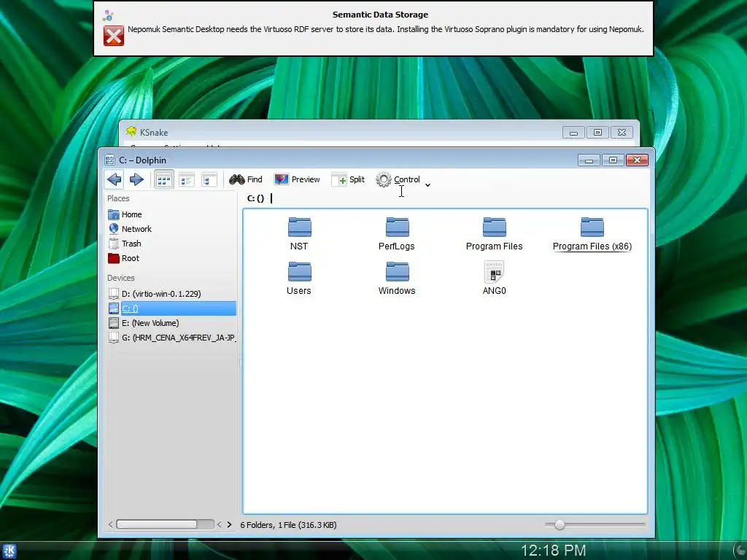
Task: Click the Nepomuk icon in notification
Action: 108,15
